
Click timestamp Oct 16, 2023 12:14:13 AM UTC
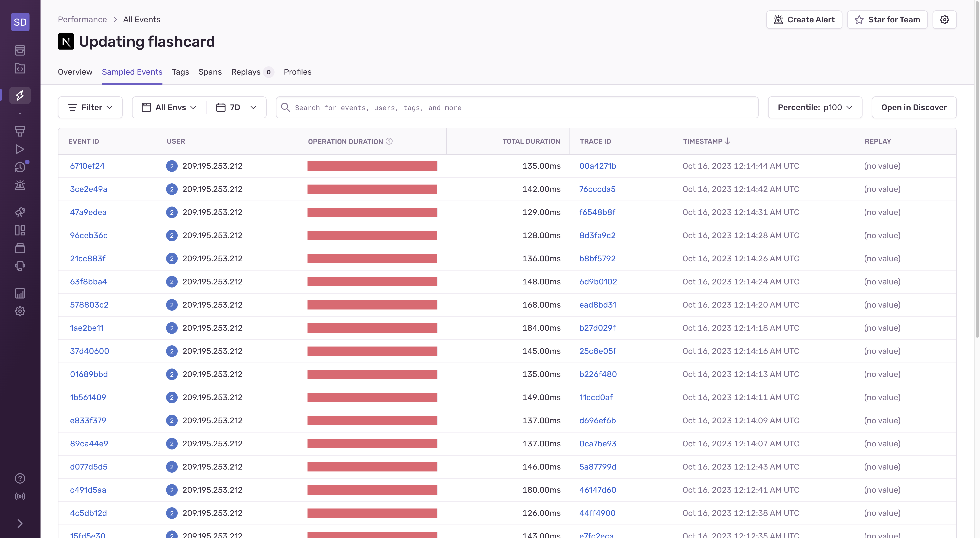[740, 374]
